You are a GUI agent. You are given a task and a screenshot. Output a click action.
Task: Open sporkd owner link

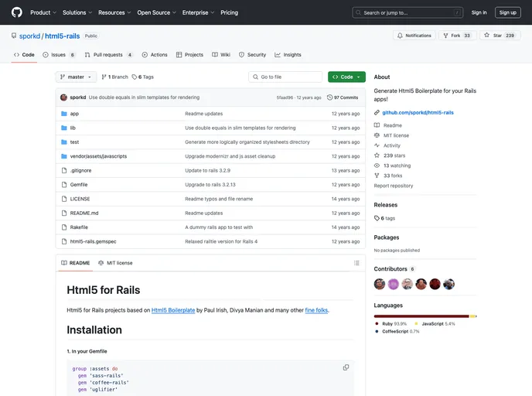[29, 36]
